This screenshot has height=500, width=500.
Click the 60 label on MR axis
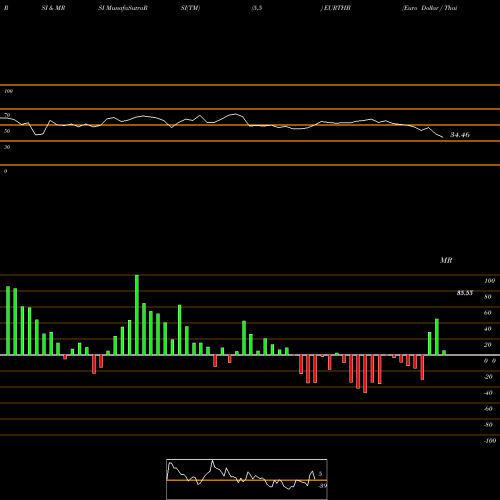488,313
